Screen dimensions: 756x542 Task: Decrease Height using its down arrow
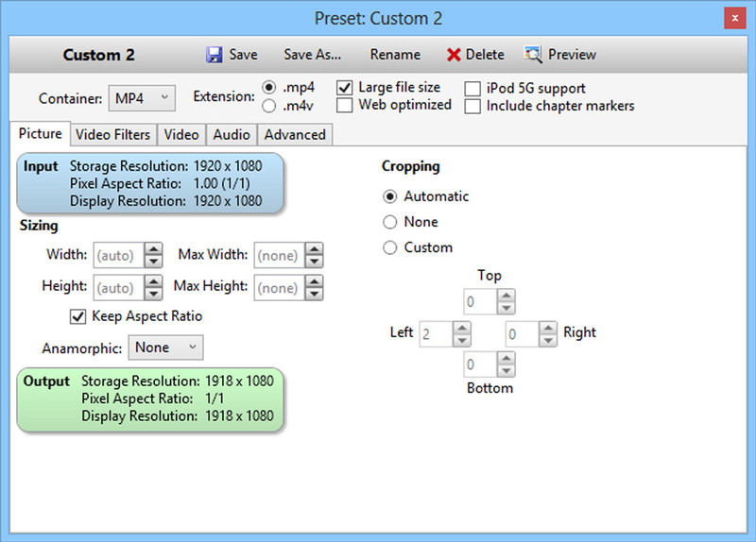pyautogui.click(x=153, y=294)
